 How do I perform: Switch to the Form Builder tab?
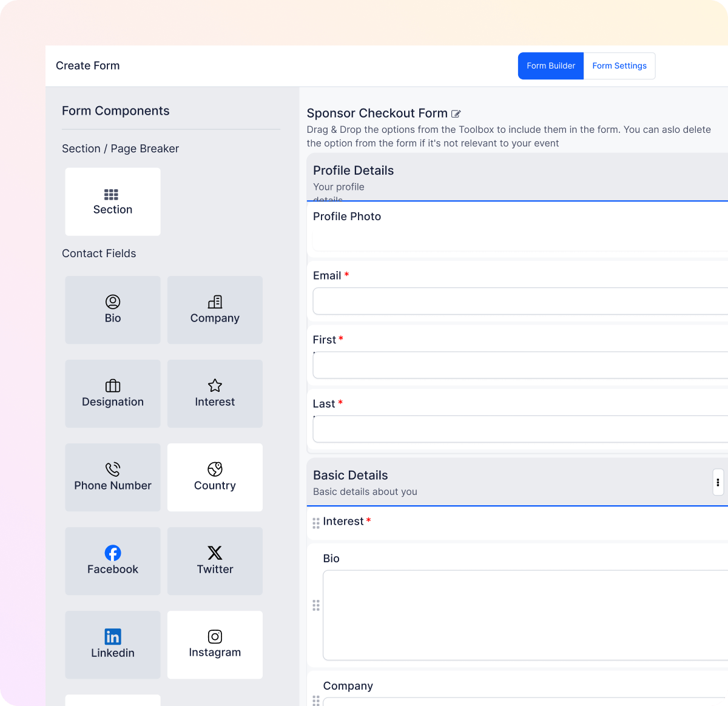(551, 66)
